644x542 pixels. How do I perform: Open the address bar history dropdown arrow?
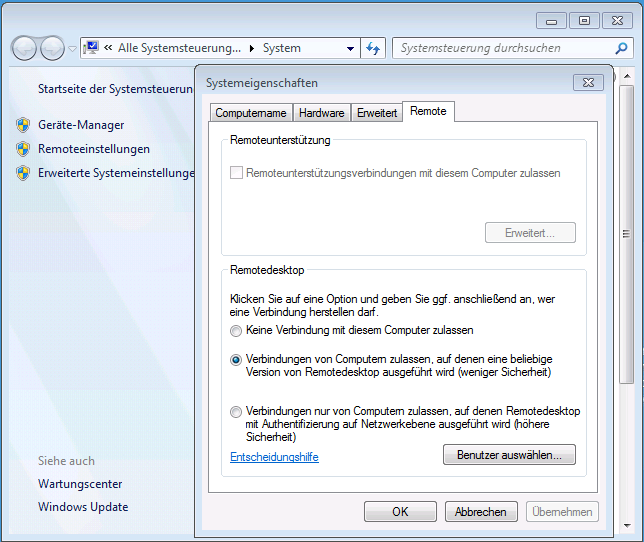point(350,48)
